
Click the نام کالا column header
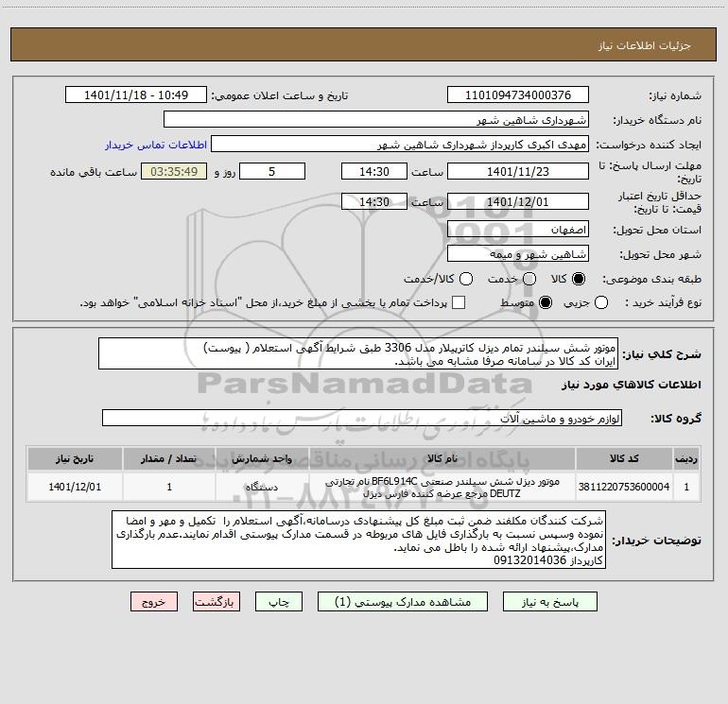pyautogui.click(x=442, y=458)
